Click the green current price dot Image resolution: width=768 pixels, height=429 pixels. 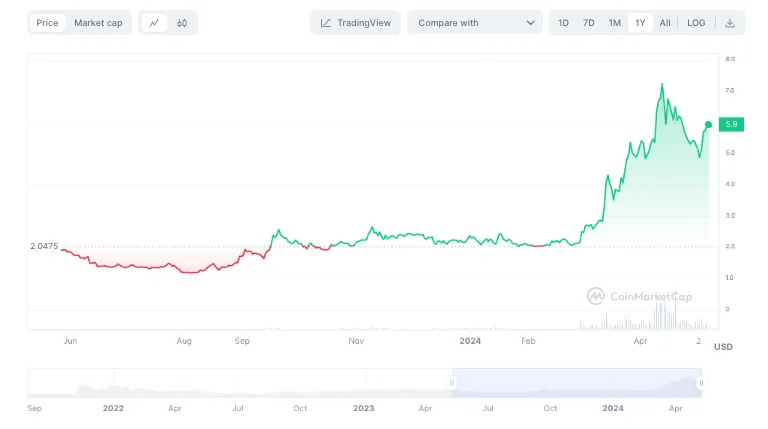708,124
